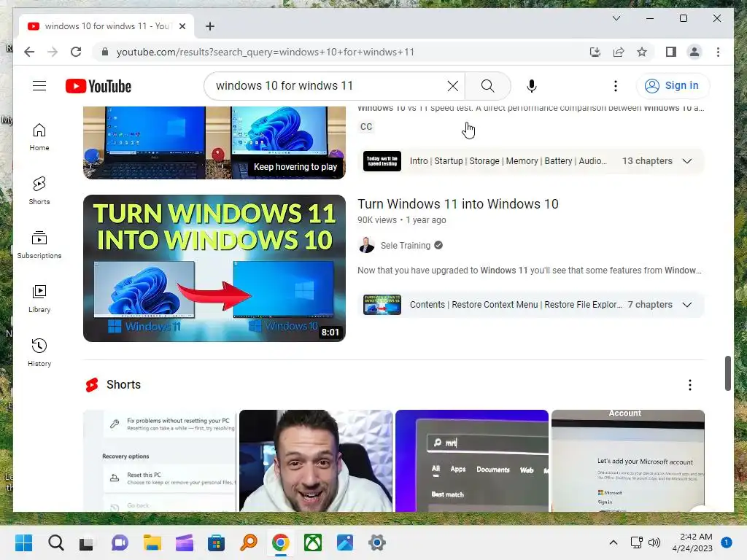Open the Microsoft account short

point(628,461)
